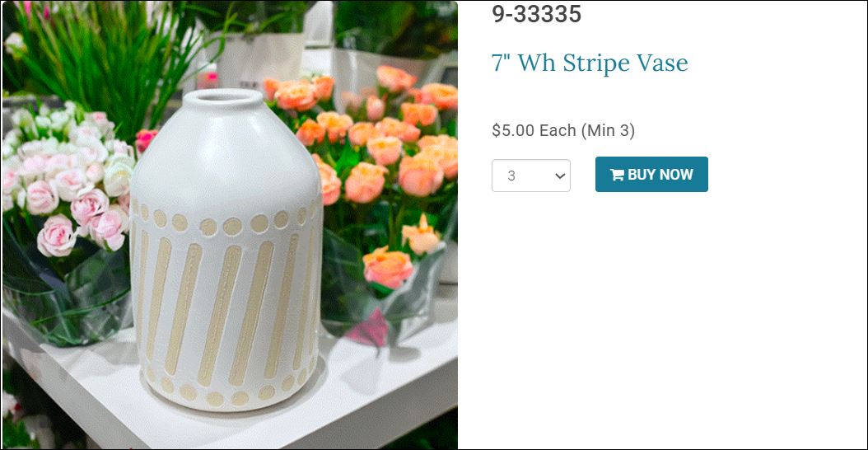Click the shopping cart icon on Buy Now
868x450 pixels.
(617, 175)
